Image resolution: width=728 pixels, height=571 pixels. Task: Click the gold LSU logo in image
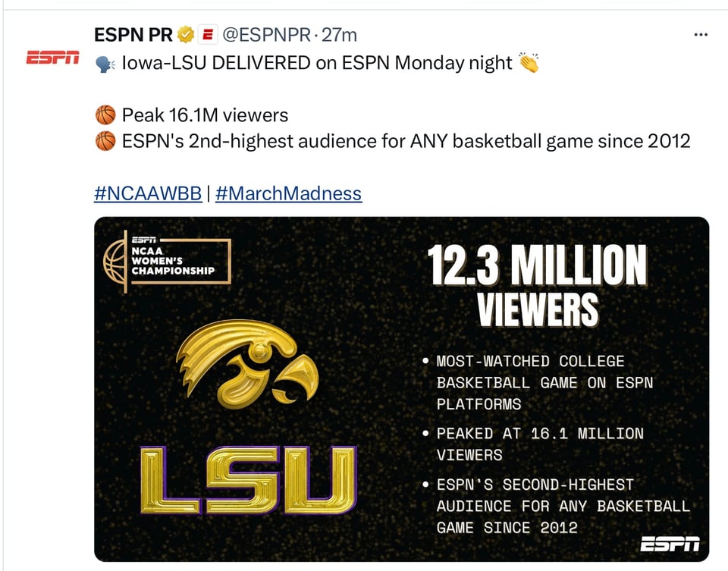248,478
